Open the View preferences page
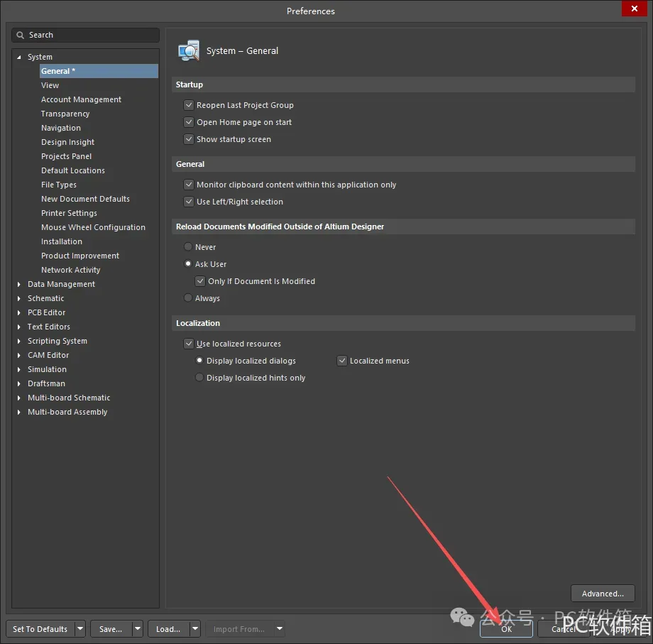This screenshot has width=653, height=644. 50,85
